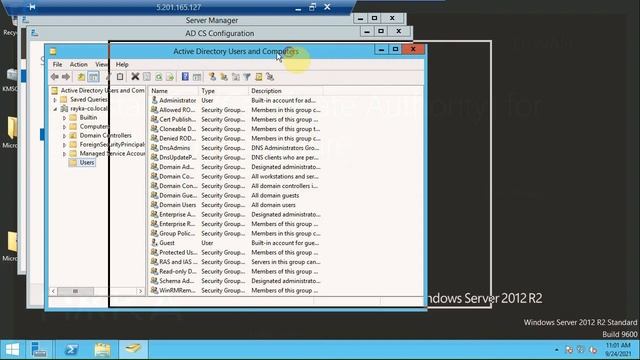Select the Cert Publish... group row
The image size is (640, 360).
(x=236, y=119)
